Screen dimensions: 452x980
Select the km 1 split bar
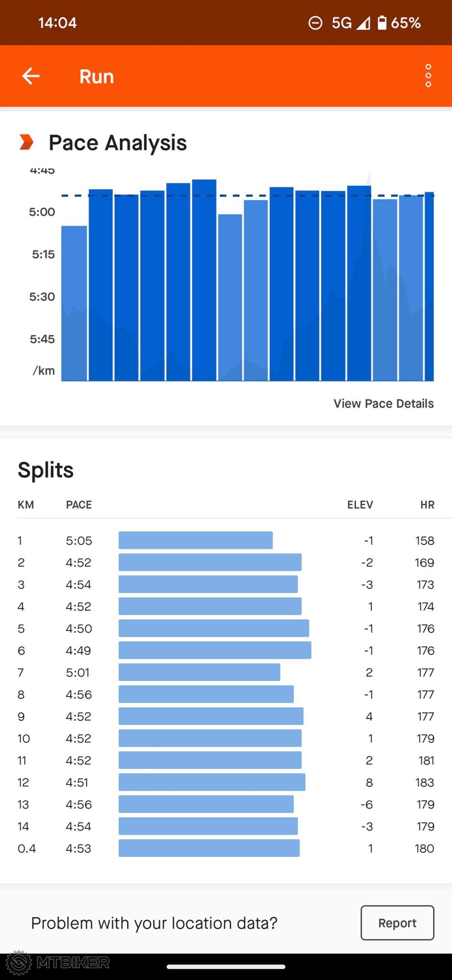[x=195, y=540]
